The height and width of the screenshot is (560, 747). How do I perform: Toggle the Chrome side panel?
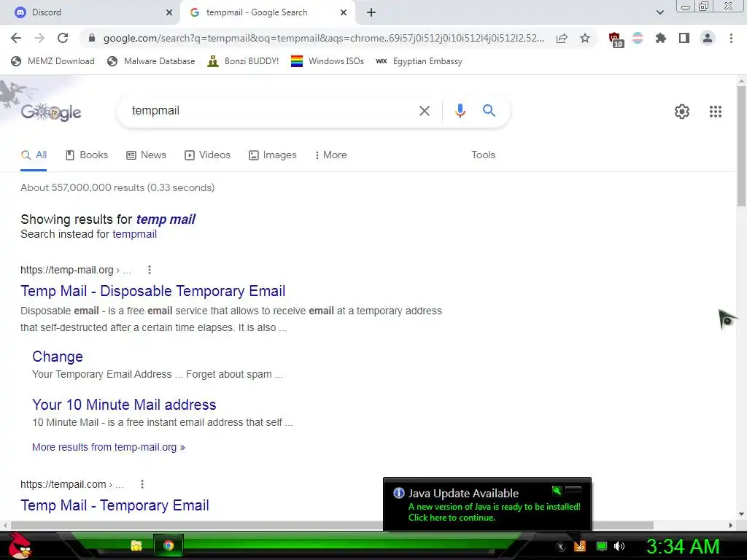tap(684, 38)
